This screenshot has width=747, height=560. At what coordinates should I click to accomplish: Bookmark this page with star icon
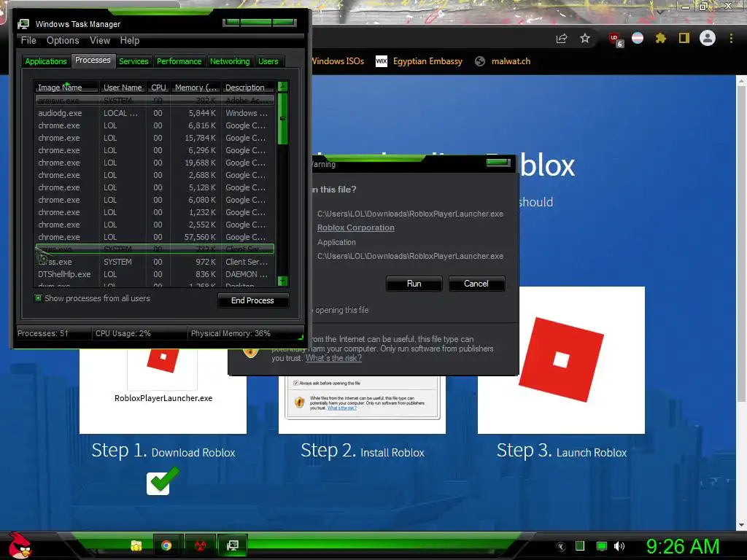click(585, 38)
